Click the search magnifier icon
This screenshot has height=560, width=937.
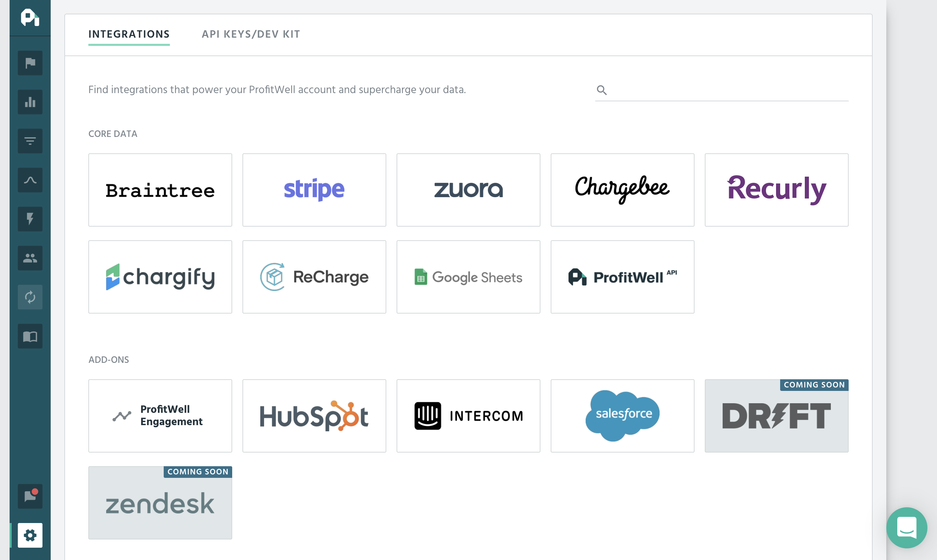[x=602, y=90]
